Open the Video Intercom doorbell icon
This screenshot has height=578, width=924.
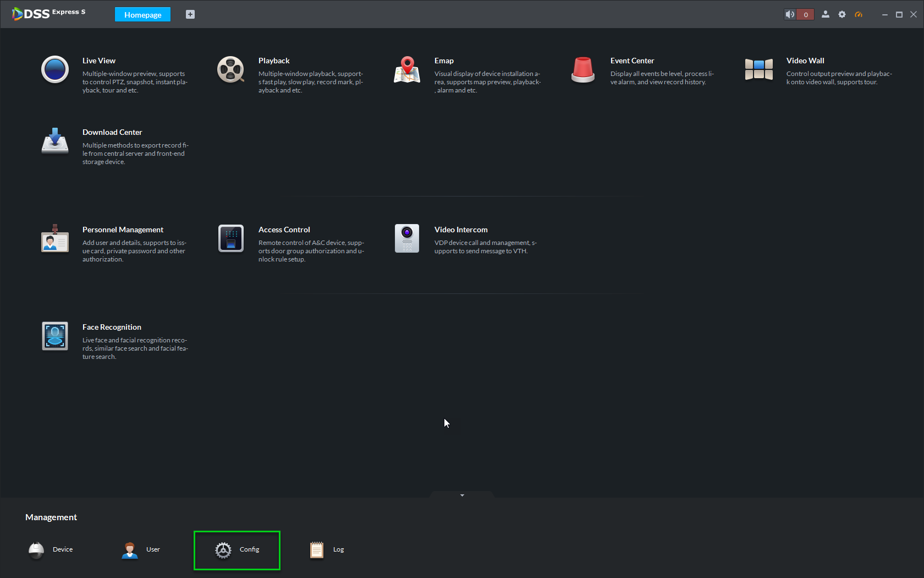407,238
